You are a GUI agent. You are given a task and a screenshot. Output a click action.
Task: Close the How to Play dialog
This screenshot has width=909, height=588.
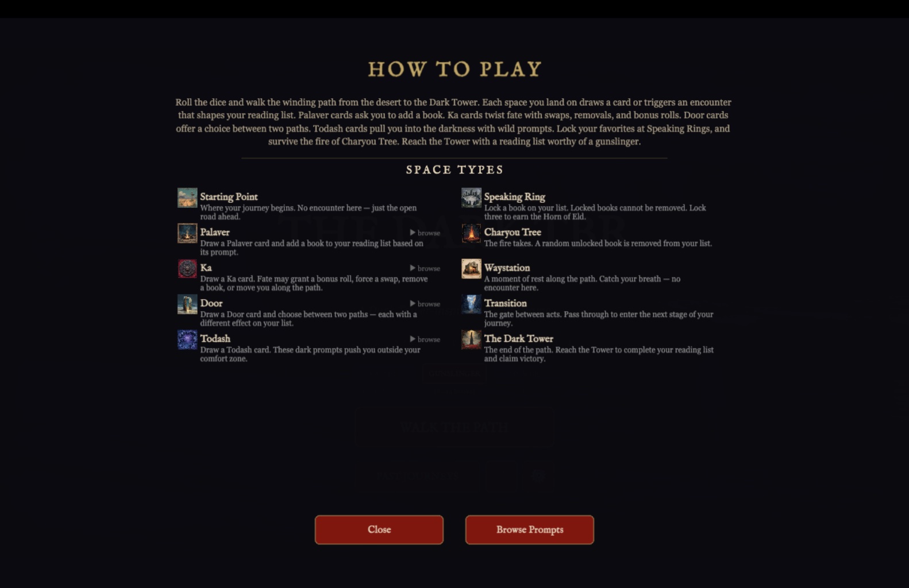click(x=379, y=529)
